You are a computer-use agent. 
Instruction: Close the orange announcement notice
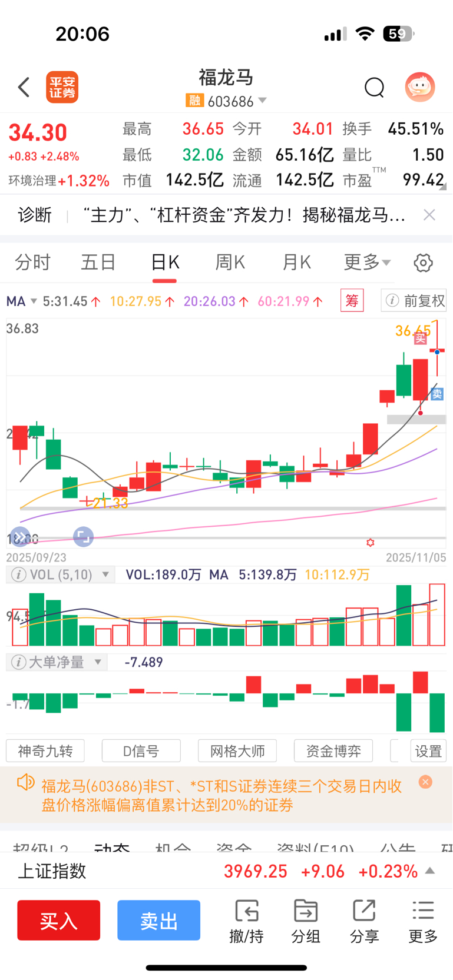425,782
